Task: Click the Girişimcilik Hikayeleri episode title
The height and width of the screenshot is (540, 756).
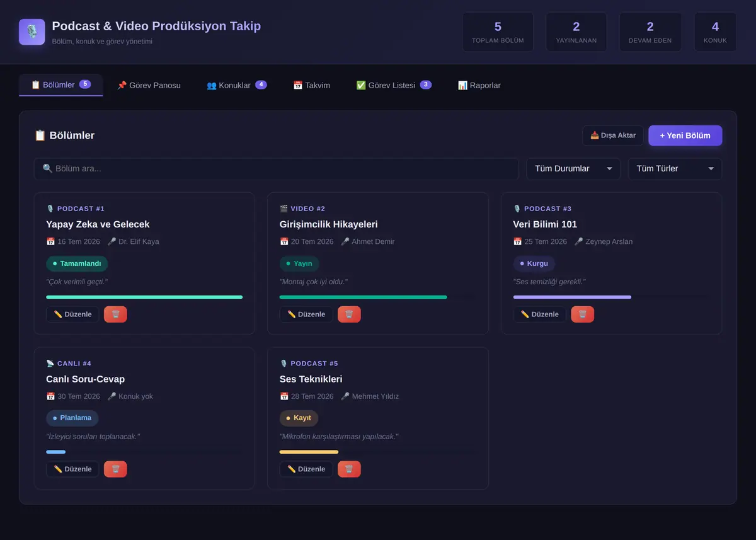Action: [x=329, y=224]
